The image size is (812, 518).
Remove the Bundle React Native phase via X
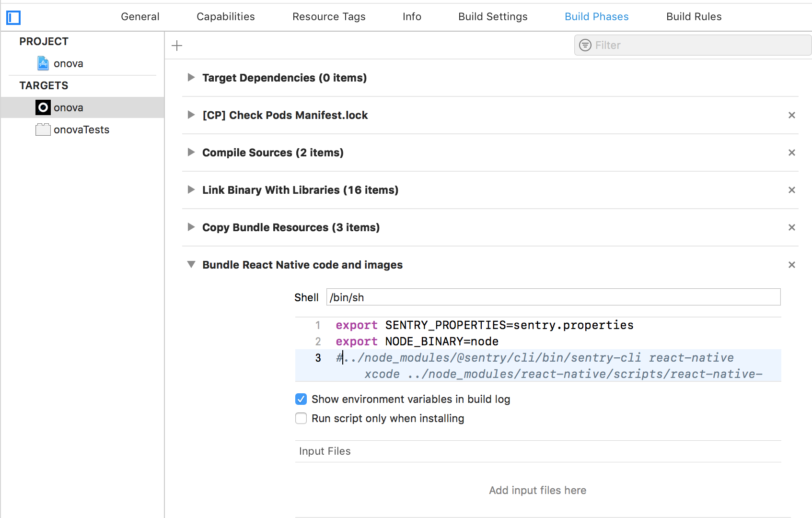[791, 264]
